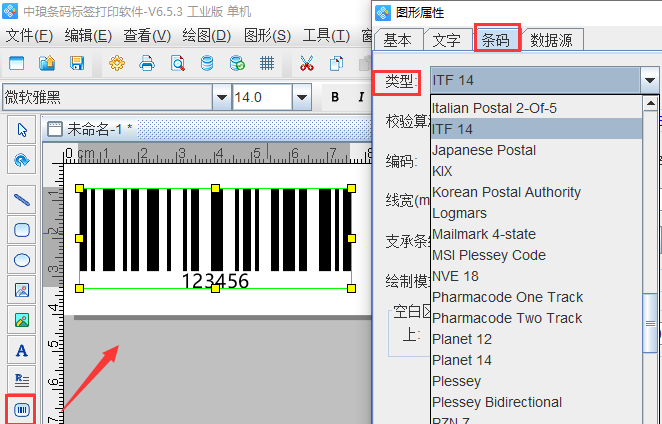Click the gear document settings icon

point(117,64)
